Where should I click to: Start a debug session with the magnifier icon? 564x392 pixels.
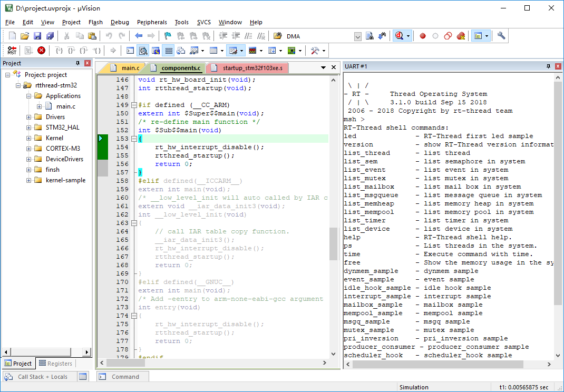click(x=400, y=36)
